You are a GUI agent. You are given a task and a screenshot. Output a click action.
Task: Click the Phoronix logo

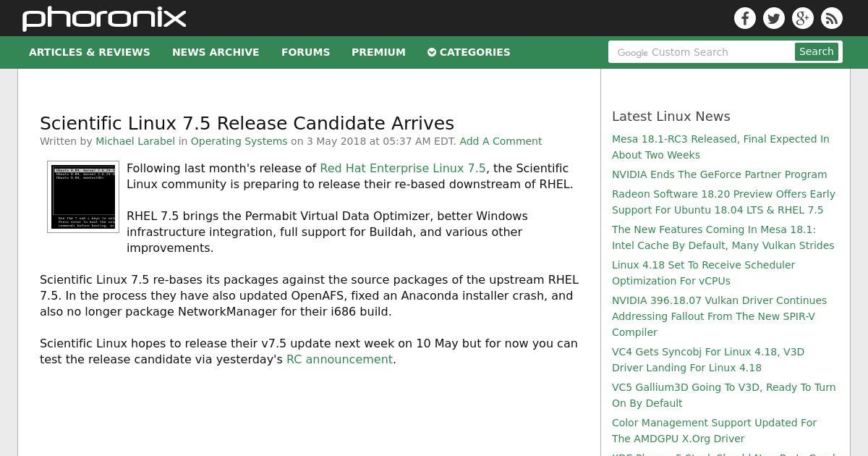(104, 18)
